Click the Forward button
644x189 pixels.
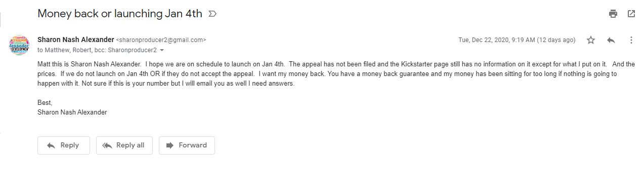[187, 145]
